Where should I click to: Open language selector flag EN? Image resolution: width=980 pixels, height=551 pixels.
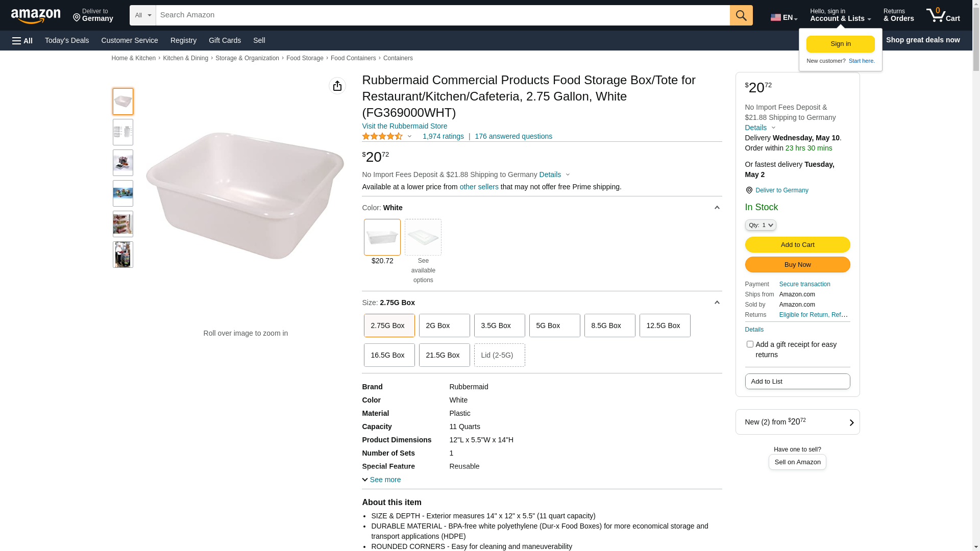pos(783,17)
